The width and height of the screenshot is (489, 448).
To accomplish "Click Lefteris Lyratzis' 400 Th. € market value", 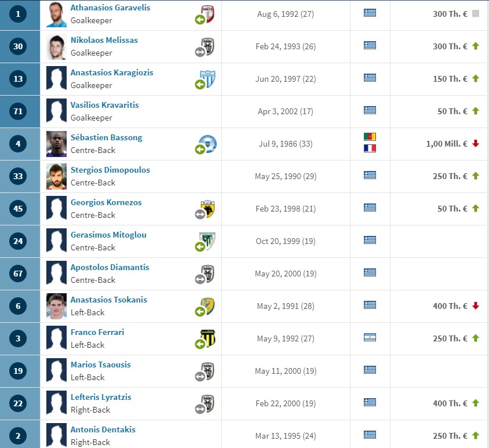I will [x=450, y=403].
